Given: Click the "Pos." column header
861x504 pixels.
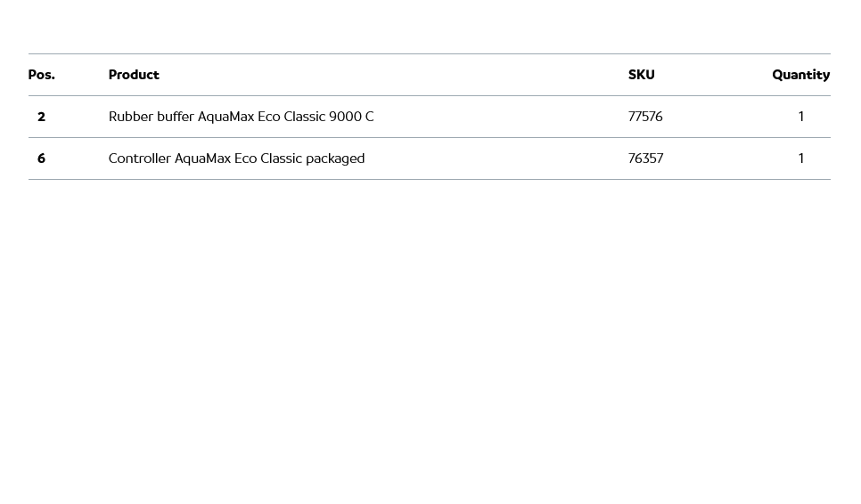Looking at the screenshot, I should pyautogui.click(x=41, y=75).
